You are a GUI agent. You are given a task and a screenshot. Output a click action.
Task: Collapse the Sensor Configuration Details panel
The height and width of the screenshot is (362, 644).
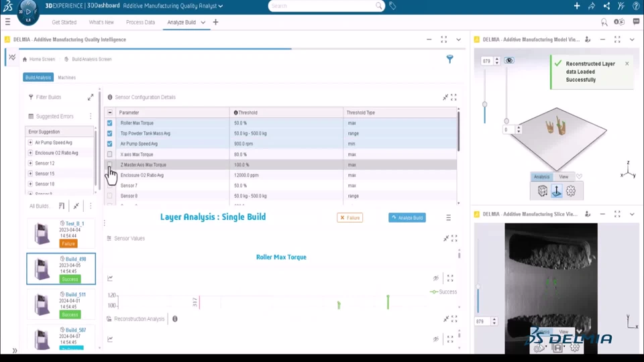[x=445, y=97]
